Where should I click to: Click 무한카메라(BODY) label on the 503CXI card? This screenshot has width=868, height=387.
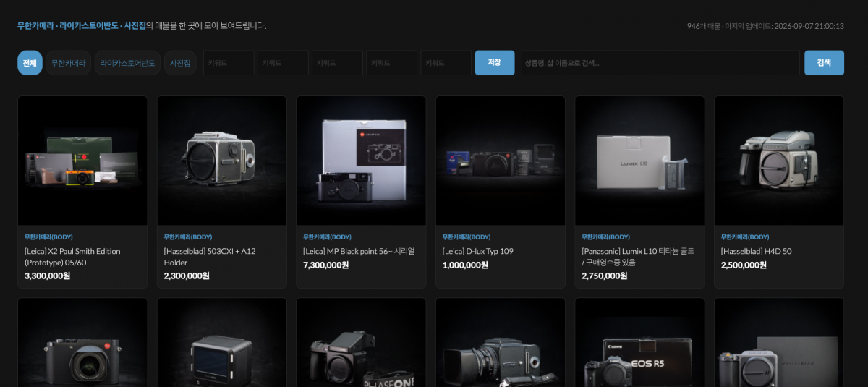tap(188, 237)
